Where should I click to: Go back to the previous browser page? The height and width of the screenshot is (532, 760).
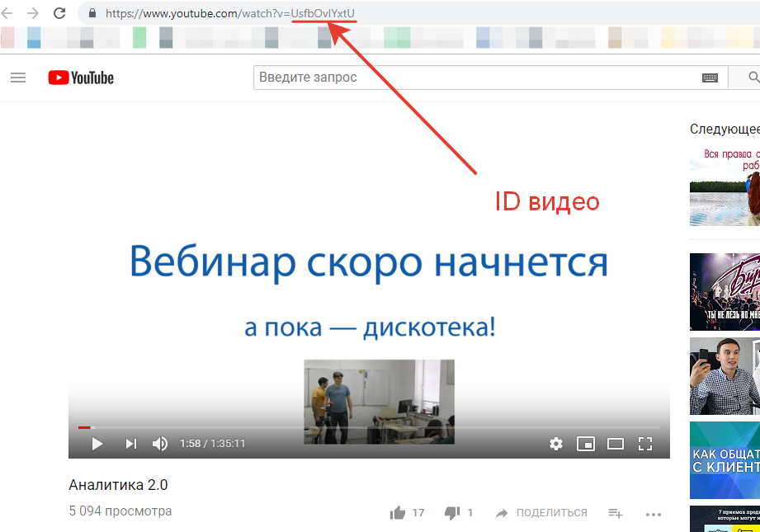(x=7, y=13)
